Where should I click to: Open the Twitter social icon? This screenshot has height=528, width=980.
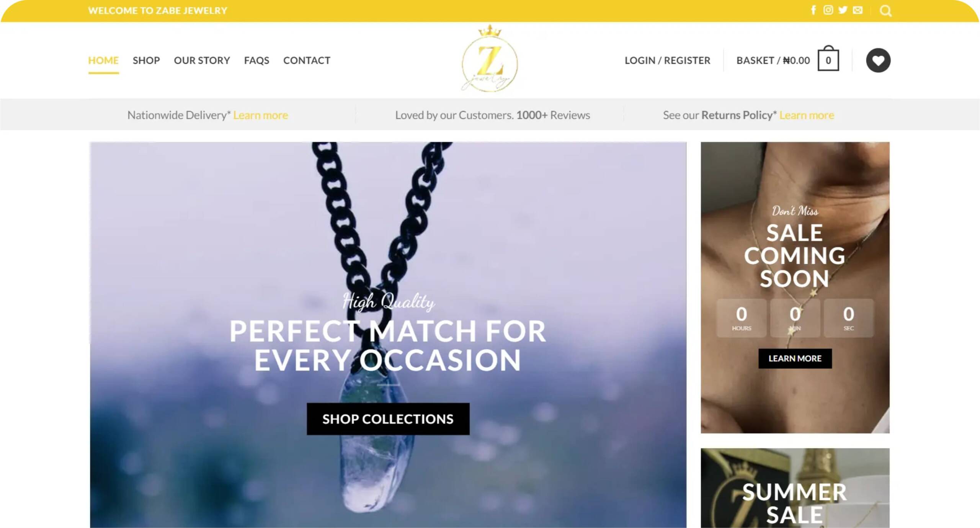point(843,10)
